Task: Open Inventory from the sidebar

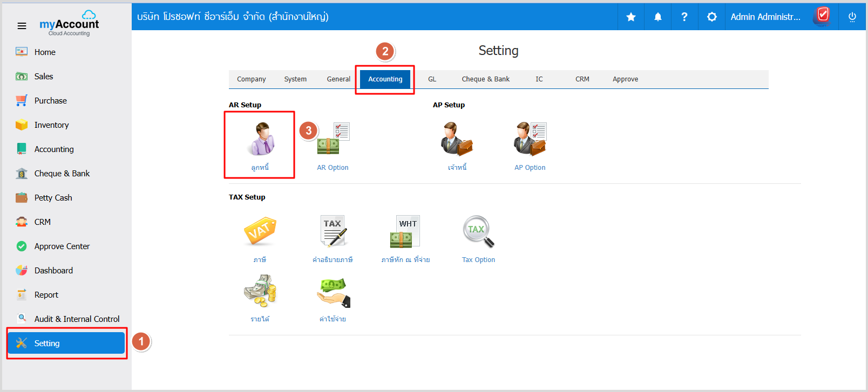Action: coord(51,125)
